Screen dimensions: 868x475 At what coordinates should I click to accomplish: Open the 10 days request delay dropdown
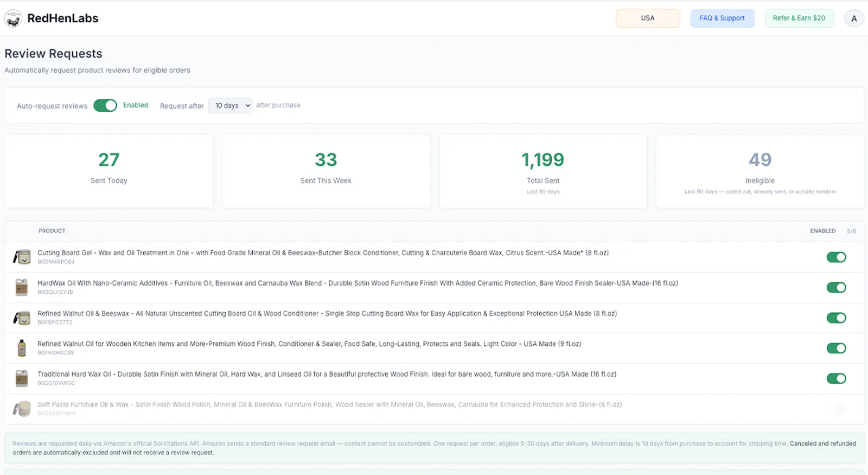231,105
